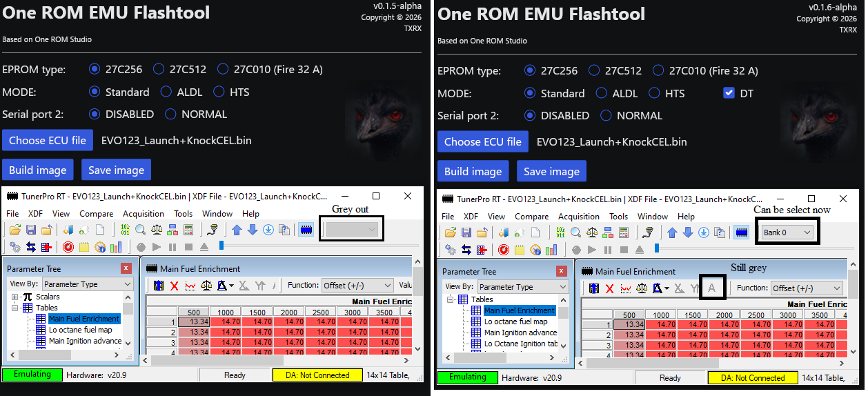Blue down arrow download icon, left TunerPro toolbar

click(x=252, y=230)
